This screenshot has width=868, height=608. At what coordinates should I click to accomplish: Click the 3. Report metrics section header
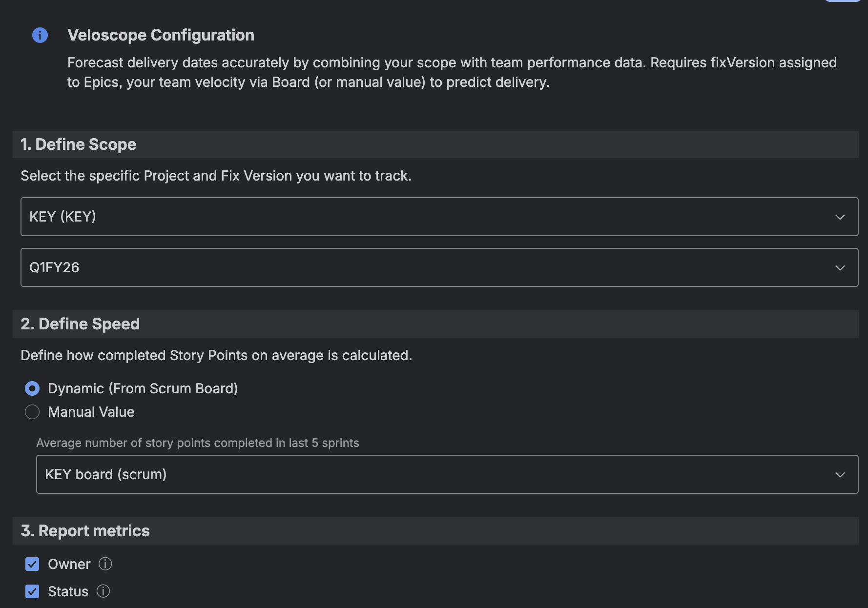[x=85, y=531]
